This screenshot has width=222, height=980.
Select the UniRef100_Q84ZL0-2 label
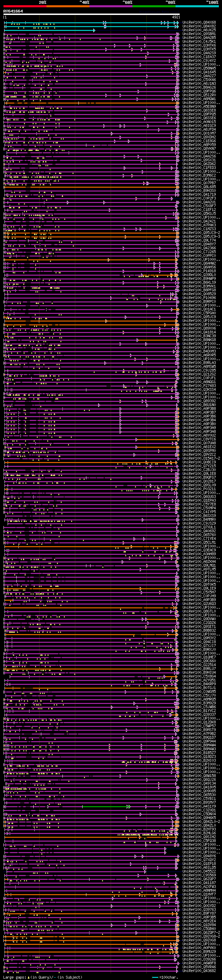point(201,821)
